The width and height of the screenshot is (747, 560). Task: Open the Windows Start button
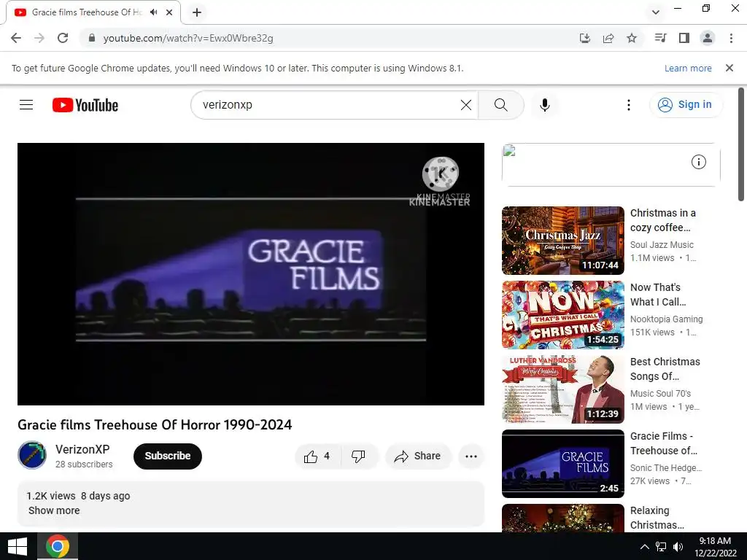coord(18,546)
